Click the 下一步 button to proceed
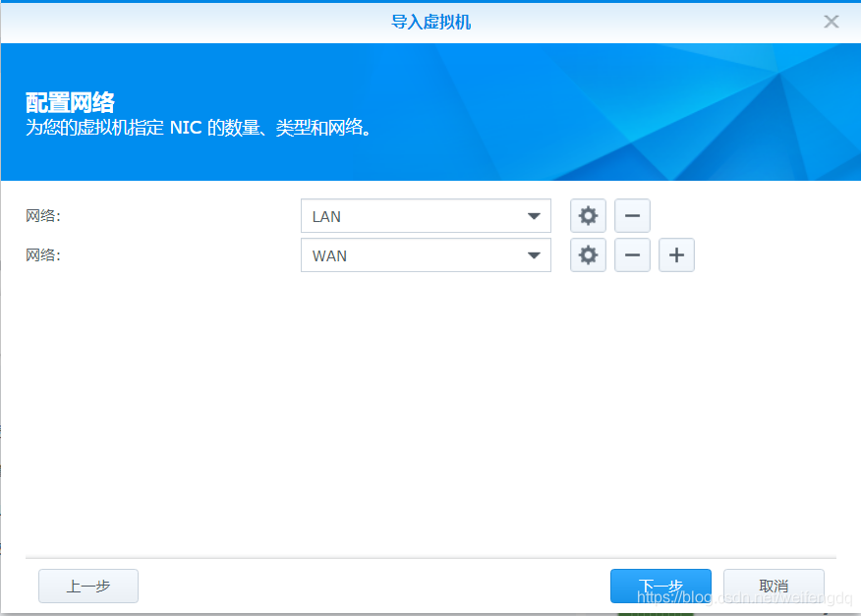 (660, 586)
